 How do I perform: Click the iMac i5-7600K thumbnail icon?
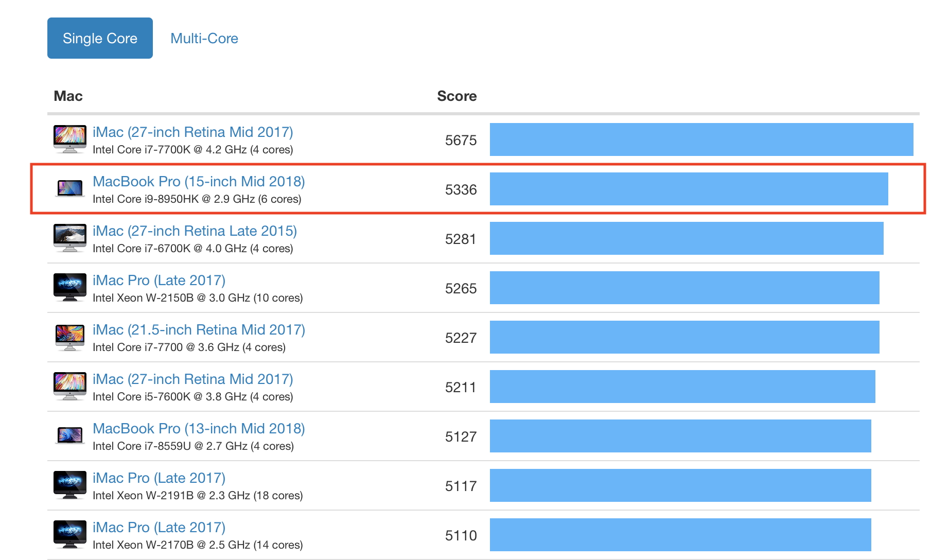(x=70, y=386)
